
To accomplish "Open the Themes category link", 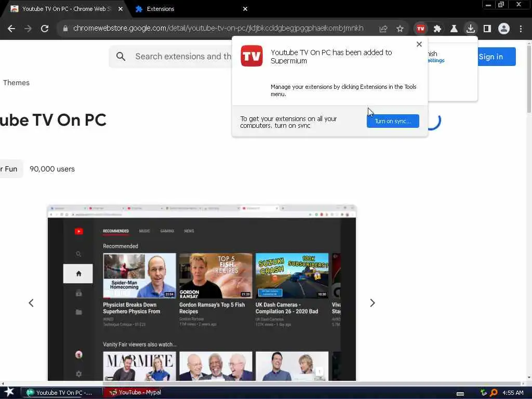I will [16, 83].
